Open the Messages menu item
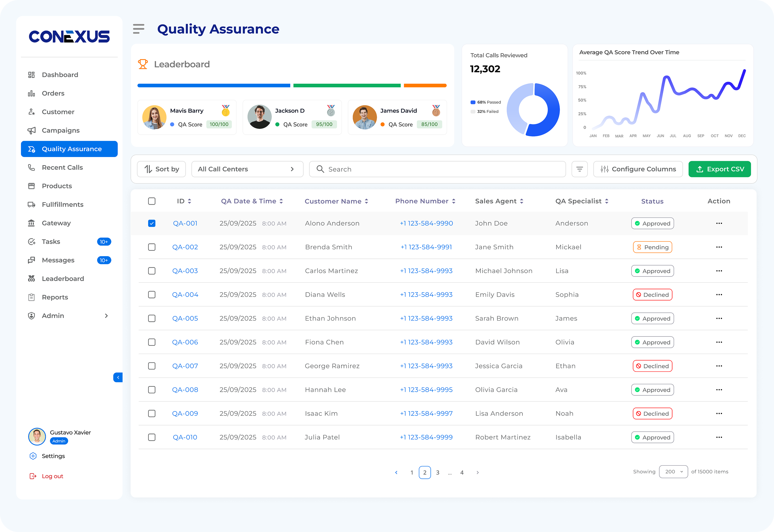This screenshot has width=774, height=532. [x=58, y=260]
